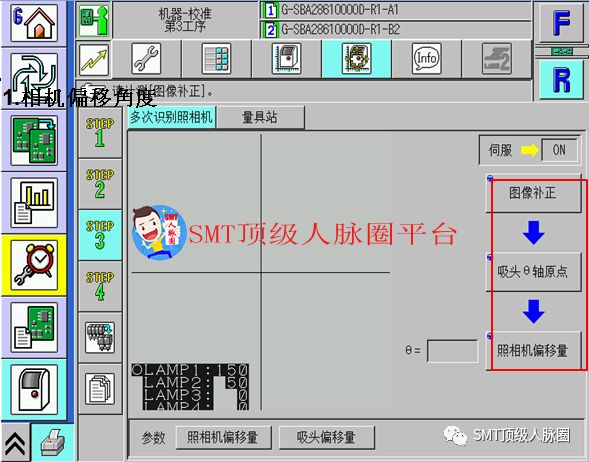
Task: Click the circular arrows changeover icon
Action: pyautogui.click(x=34, y=74)
